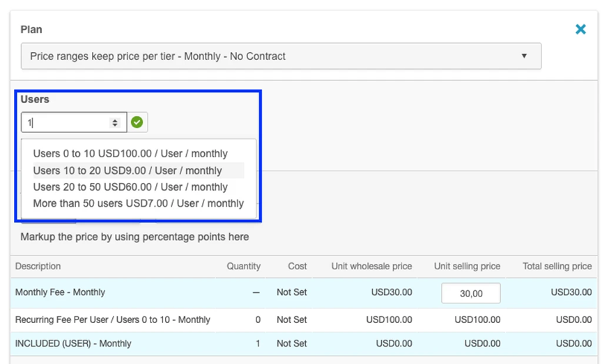The image size is (602, 364).
Task: Click the Description column header
Action: (x=38, y=266)
